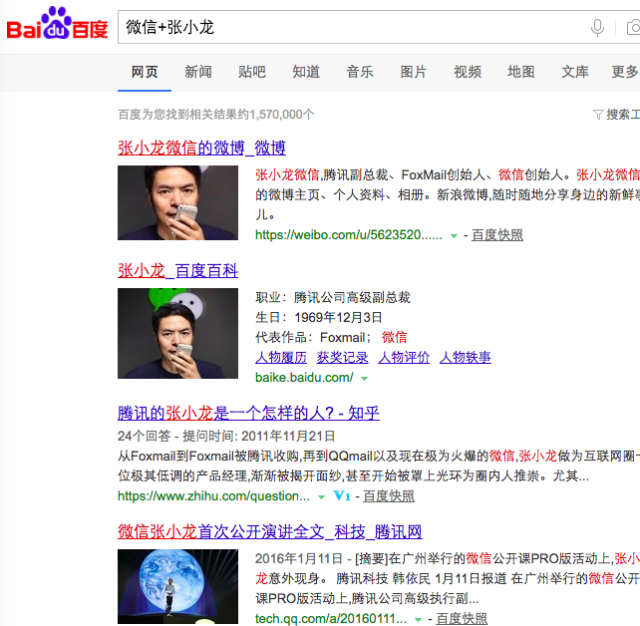Open 百度快照 for the Weibo result
Screen dimensions: 640x626
497,235
